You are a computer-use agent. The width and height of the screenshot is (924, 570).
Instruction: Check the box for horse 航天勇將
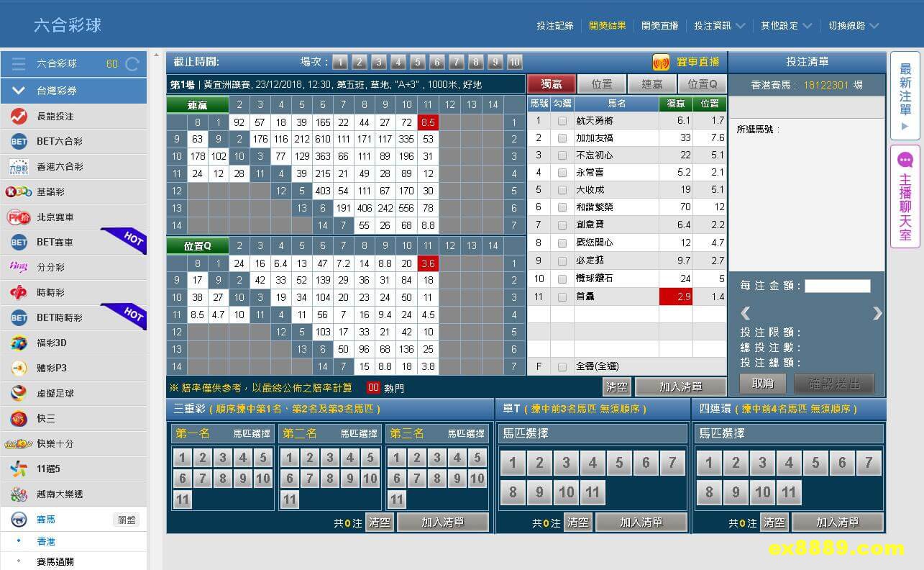point(562,121)
